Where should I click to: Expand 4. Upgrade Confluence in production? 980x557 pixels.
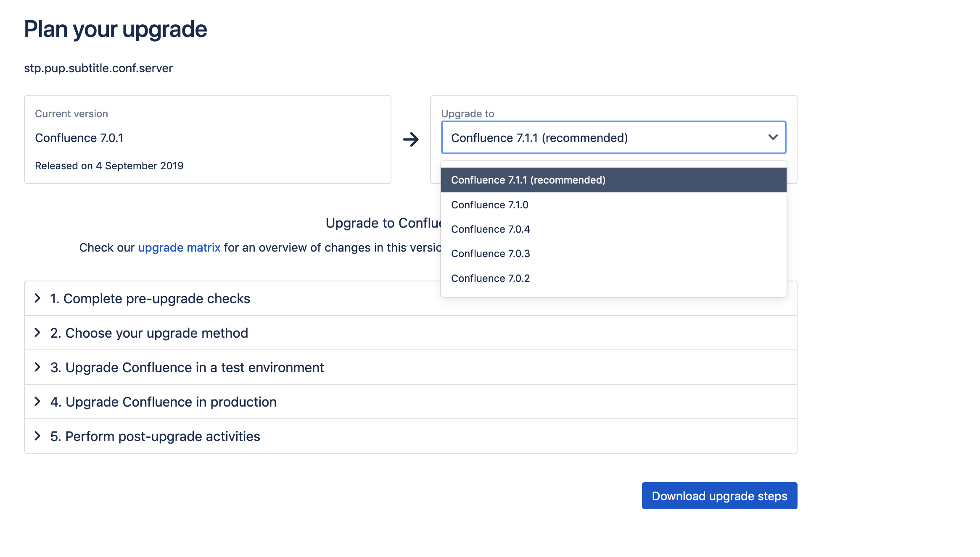coord(164,402)
